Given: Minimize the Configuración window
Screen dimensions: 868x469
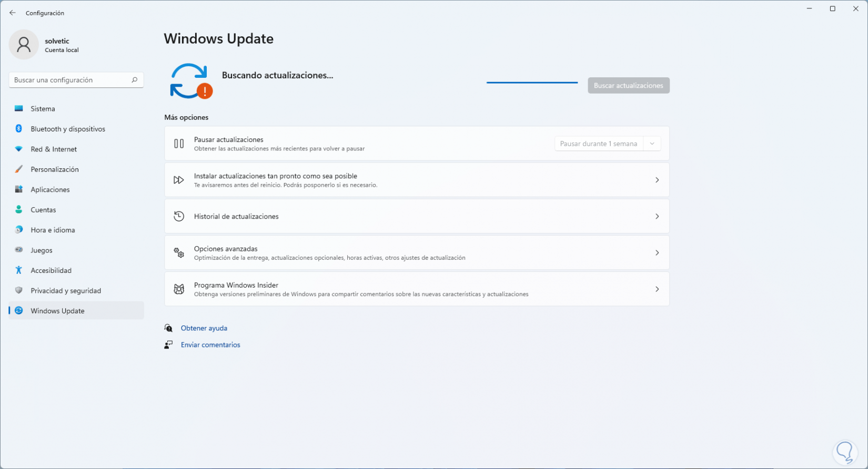Looking at the screenshot, I should 809,8.
